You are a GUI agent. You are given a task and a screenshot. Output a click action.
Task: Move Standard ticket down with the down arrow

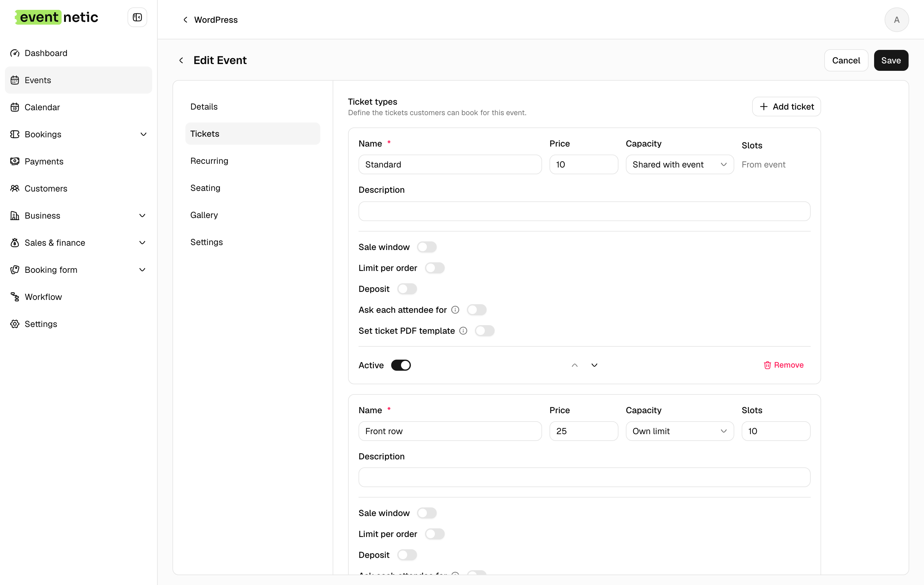tap(594, 365)
